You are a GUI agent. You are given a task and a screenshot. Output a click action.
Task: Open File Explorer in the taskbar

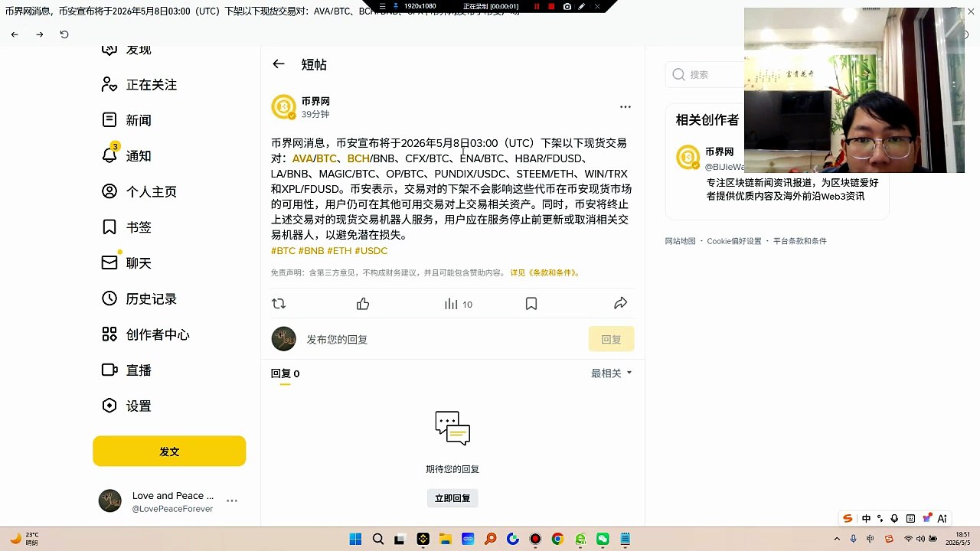tap(446, 540)
